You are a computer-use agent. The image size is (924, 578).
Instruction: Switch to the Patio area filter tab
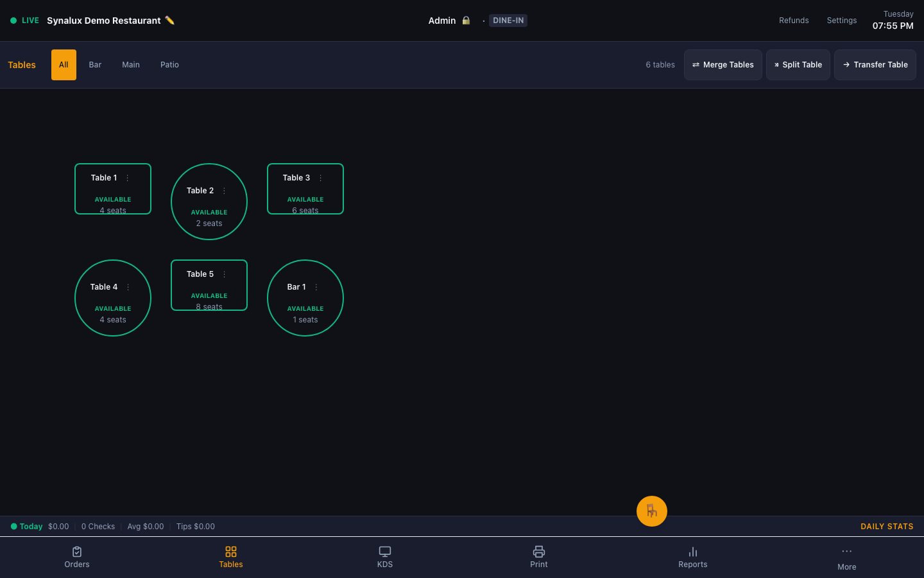click(169, 65)
